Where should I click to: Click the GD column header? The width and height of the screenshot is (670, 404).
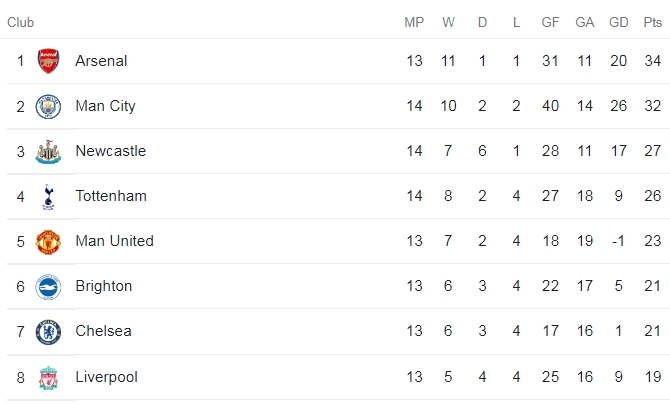click(x=618, y=22)
